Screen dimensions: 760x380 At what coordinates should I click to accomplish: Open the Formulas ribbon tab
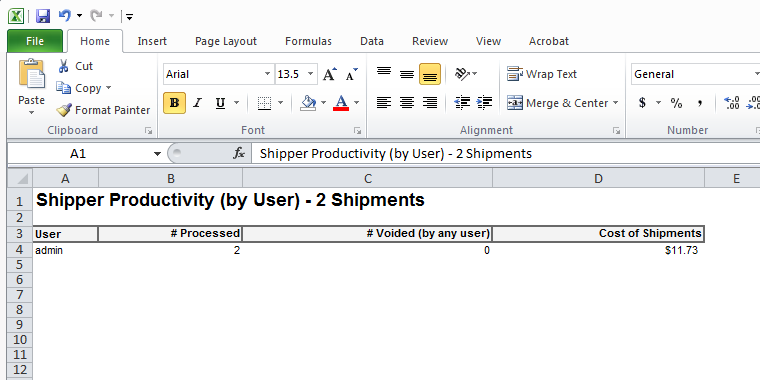tap(308, 41)
